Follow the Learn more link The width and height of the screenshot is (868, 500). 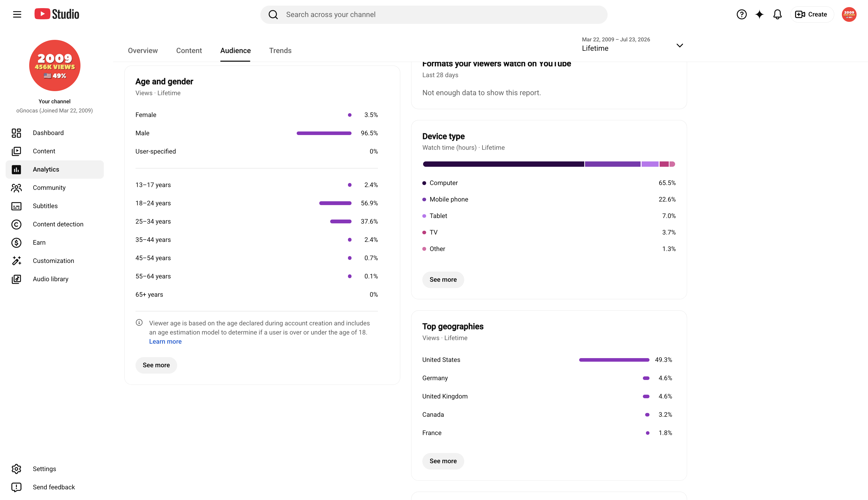tap(165, 341)
